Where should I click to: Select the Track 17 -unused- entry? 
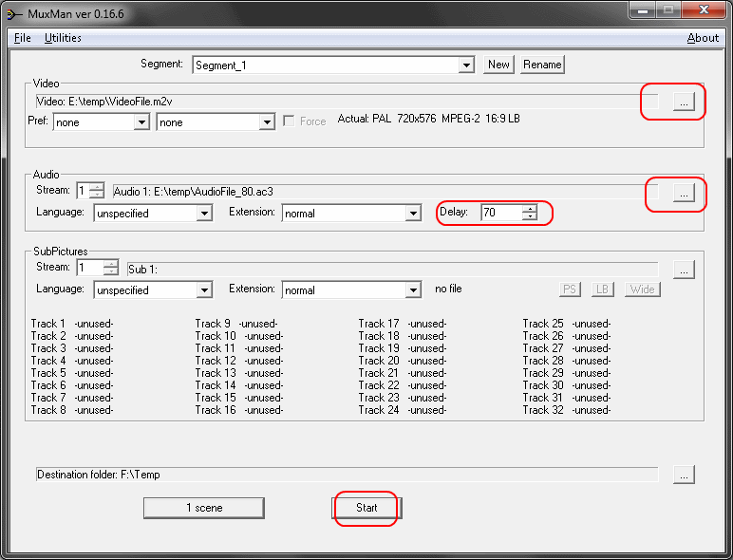coord(403,324)
